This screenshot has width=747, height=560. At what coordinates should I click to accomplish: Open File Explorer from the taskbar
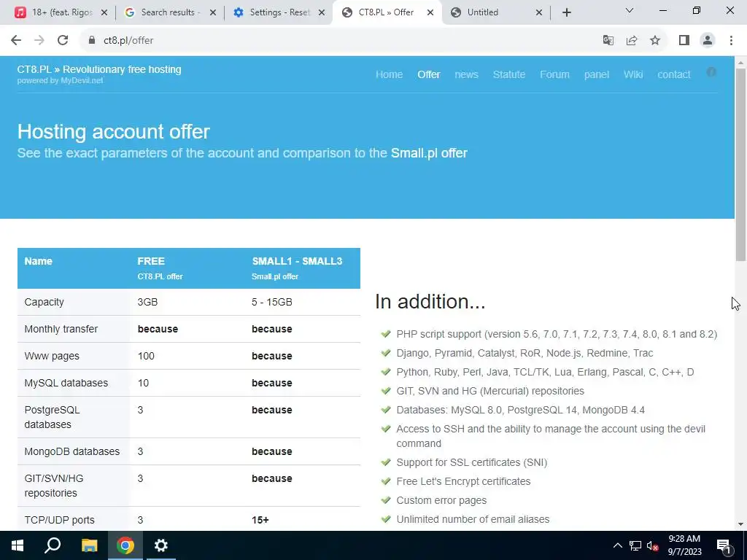[89, 545]
